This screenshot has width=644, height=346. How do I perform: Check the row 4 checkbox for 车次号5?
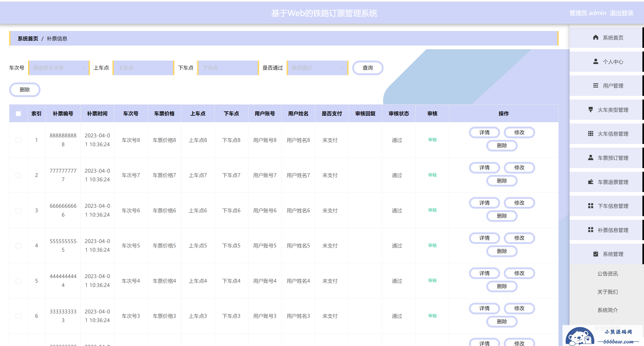tap(18, 246)
